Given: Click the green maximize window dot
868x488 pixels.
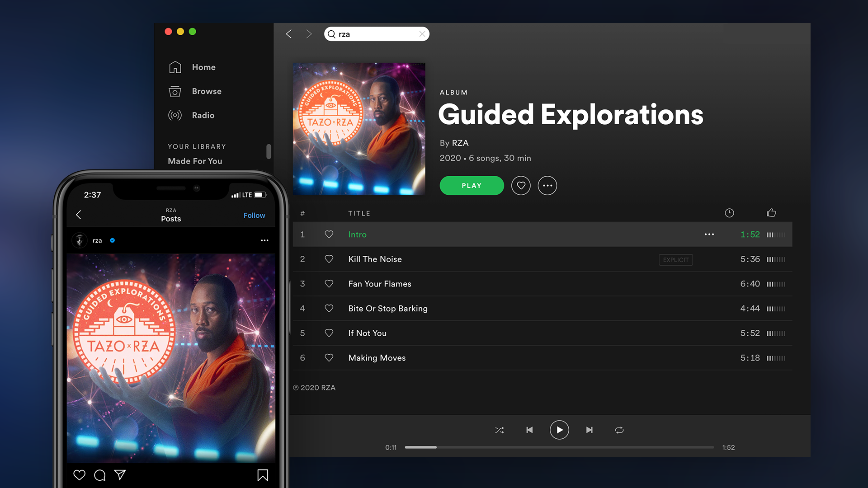Looking at the screenshot, I should coord(192,32).
